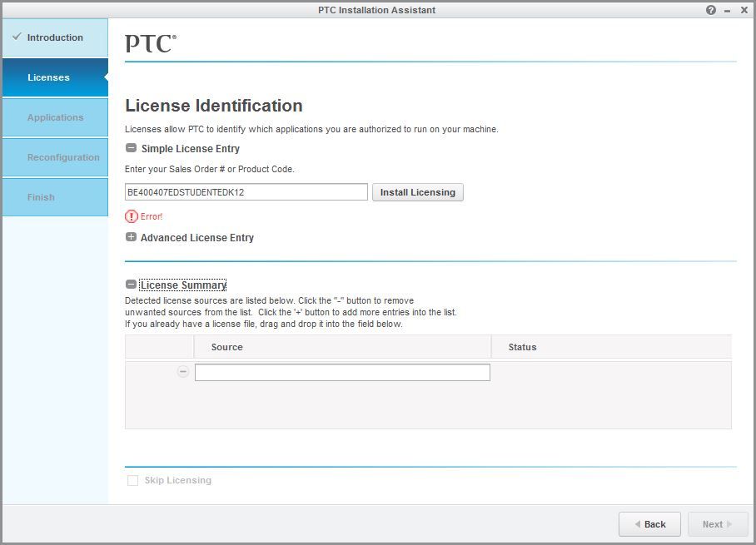
Task: Remove source entry with the minus button
Action: point(183,372)
